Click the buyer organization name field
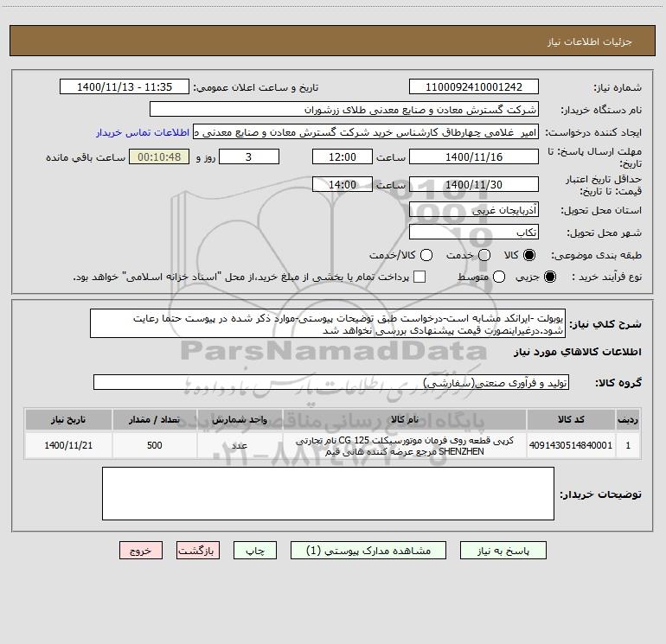The height and width of the screenshot is (644, 666). (x=344, y=110)
